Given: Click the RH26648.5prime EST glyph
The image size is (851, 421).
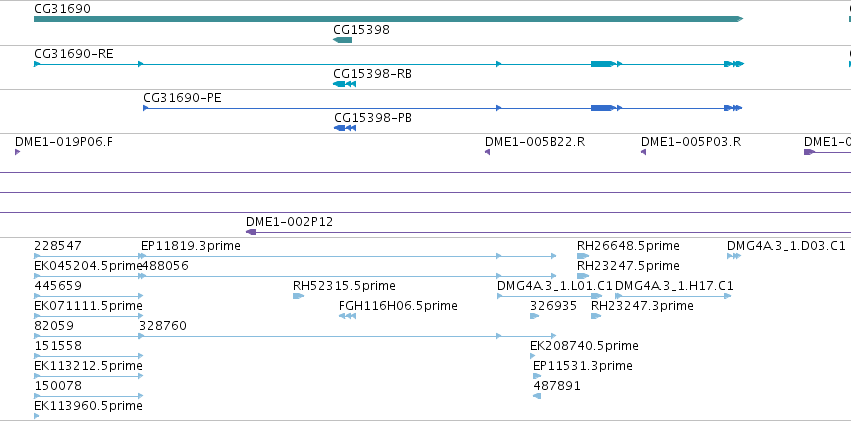Looking at the screenshot, I should coord(583,256).
